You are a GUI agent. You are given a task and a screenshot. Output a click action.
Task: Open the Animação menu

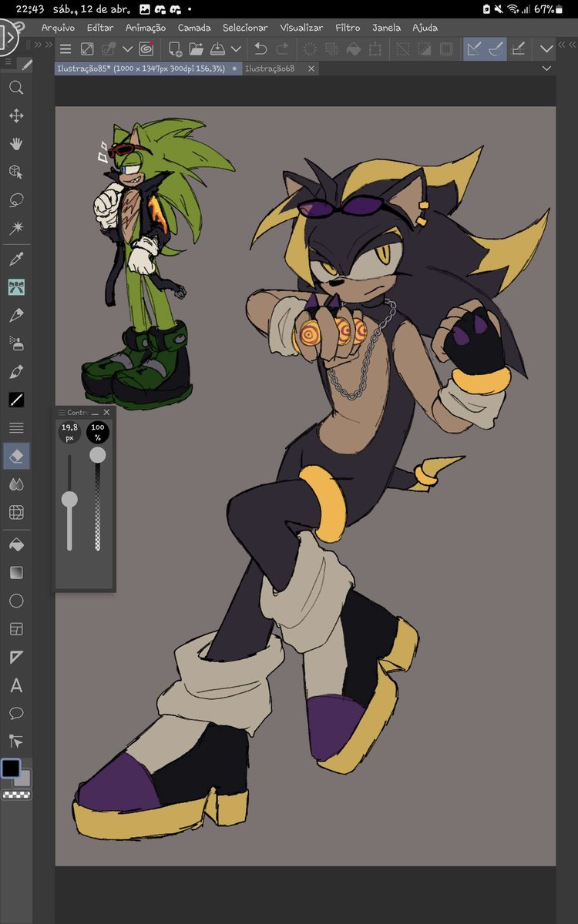click(x=146, y=28)
